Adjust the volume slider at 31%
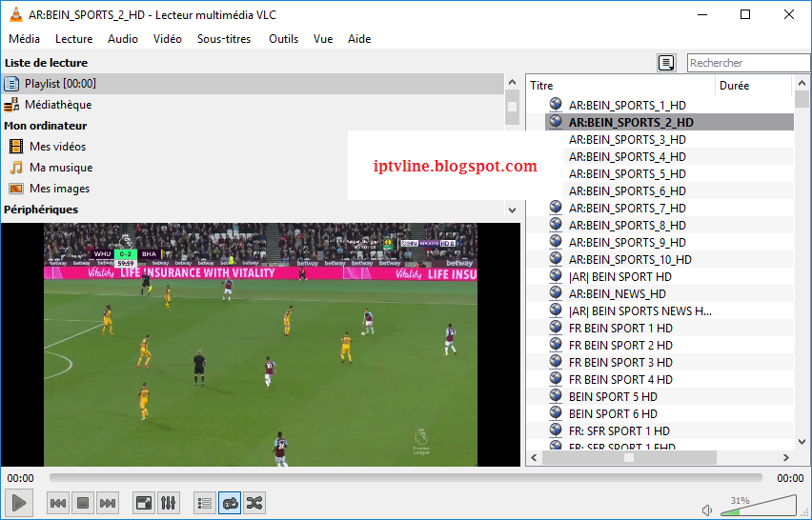The height and width of the screenshot is (520, 812). coord(759,506)
